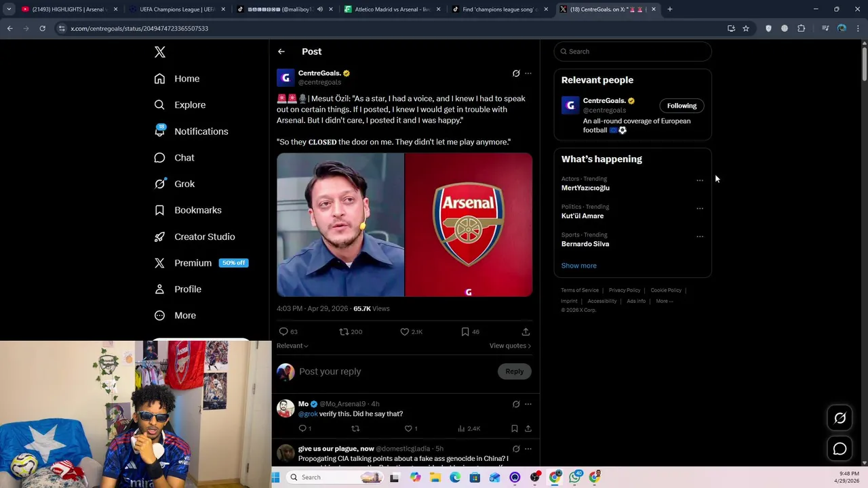Image resolution: width=868 pixels, height=488 pixels.
Task: Open Bookmarks in the sidebar
Action: point(188,210)
